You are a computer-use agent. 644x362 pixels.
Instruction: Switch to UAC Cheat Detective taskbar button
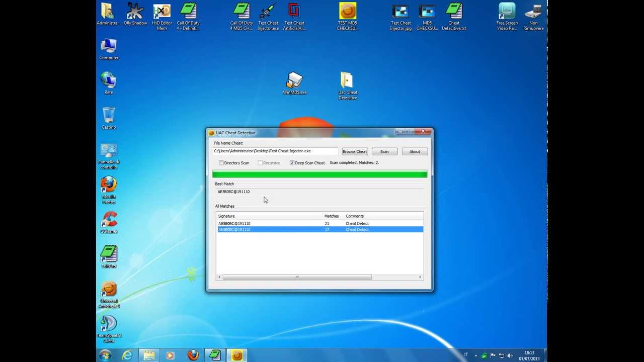[237, 355]
